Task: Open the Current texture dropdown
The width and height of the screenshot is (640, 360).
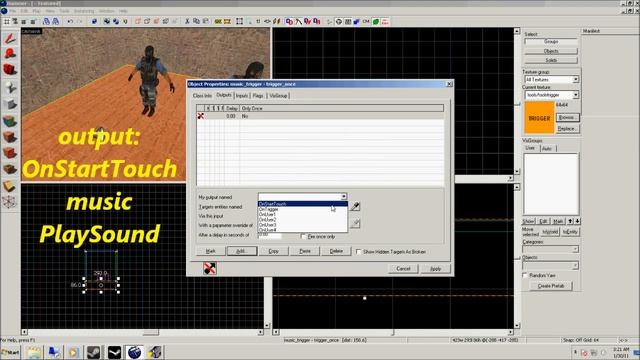Action: 576,95
